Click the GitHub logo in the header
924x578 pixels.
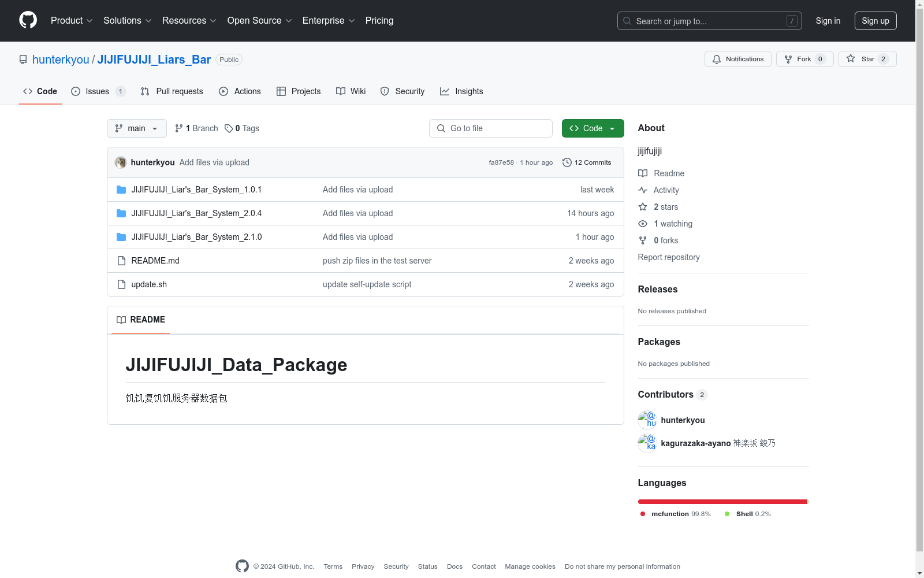[x=28, y=20]
